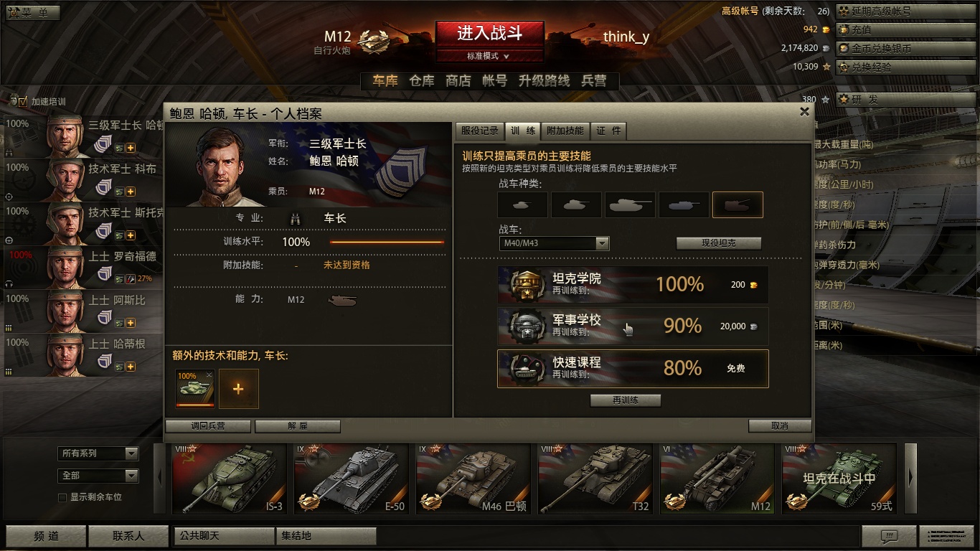This screenshot has height=551, width=980.
Task: Select the 快速课程 80% free training option
Action: coord(633,368)
